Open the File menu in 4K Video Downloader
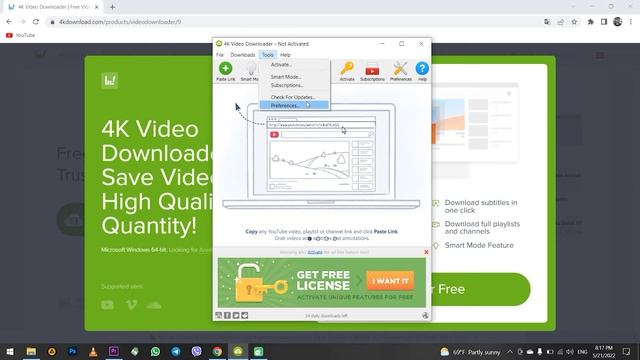The image size is (640, 360). pyautogui.click(x=220, y=55)
